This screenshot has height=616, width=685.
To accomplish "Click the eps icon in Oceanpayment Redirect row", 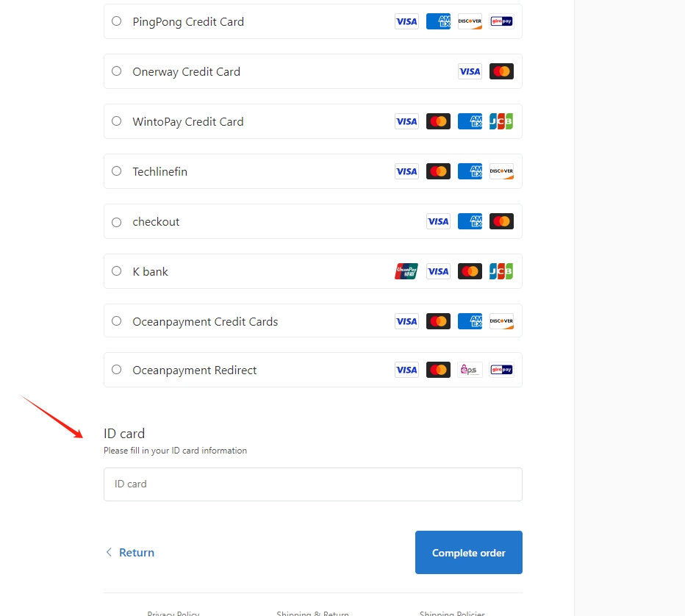I will (x=470, y=370).
